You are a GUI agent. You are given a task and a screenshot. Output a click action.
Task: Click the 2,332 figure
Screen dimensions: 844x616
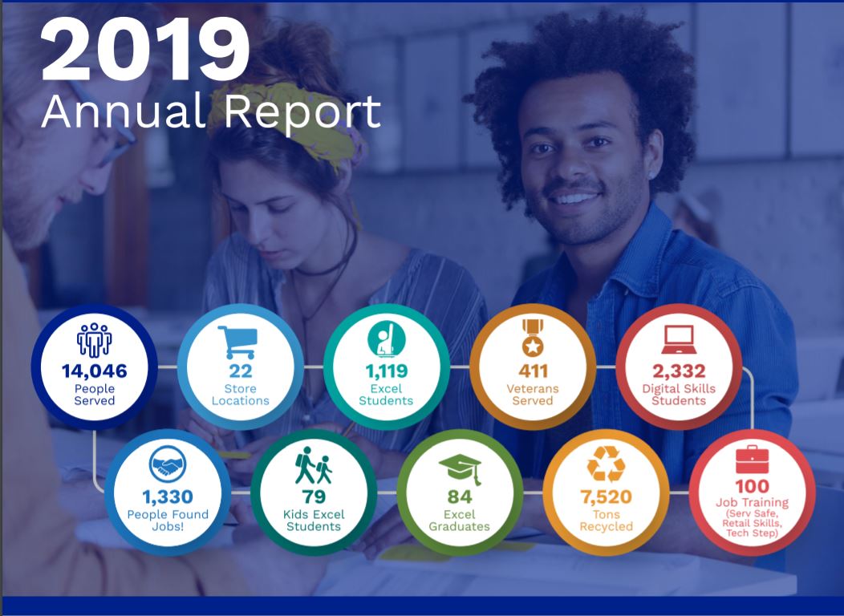(679, 371)
